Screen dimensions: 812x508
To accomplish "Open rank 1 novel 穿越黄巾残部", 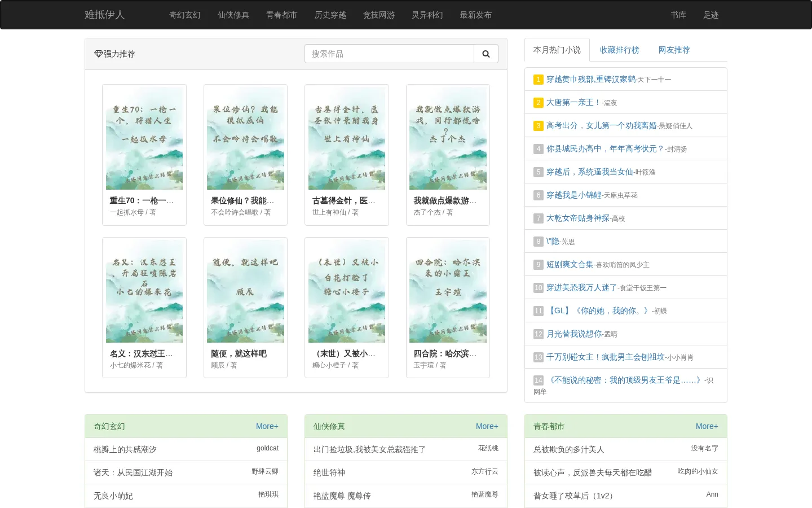I will (591, 79).
